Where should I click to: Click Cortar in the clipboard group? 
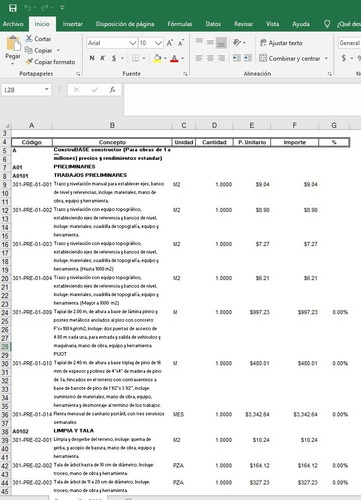point(38,39)
